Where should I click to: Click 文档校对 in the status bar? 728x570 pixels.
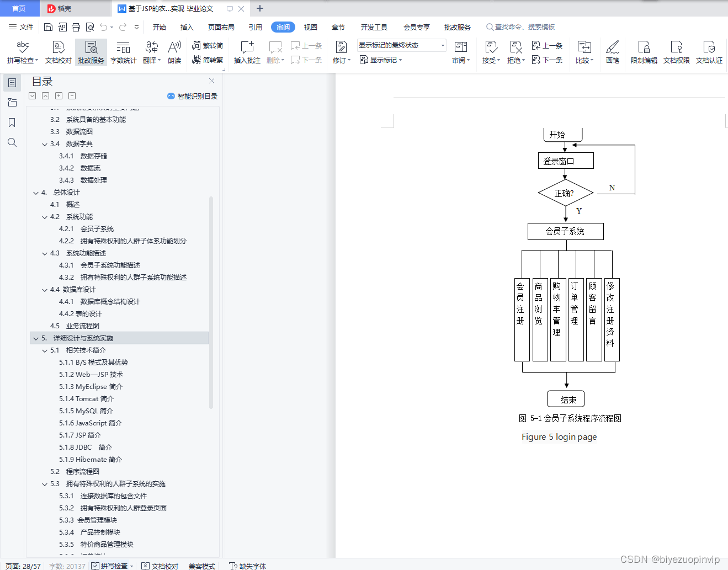160,566
